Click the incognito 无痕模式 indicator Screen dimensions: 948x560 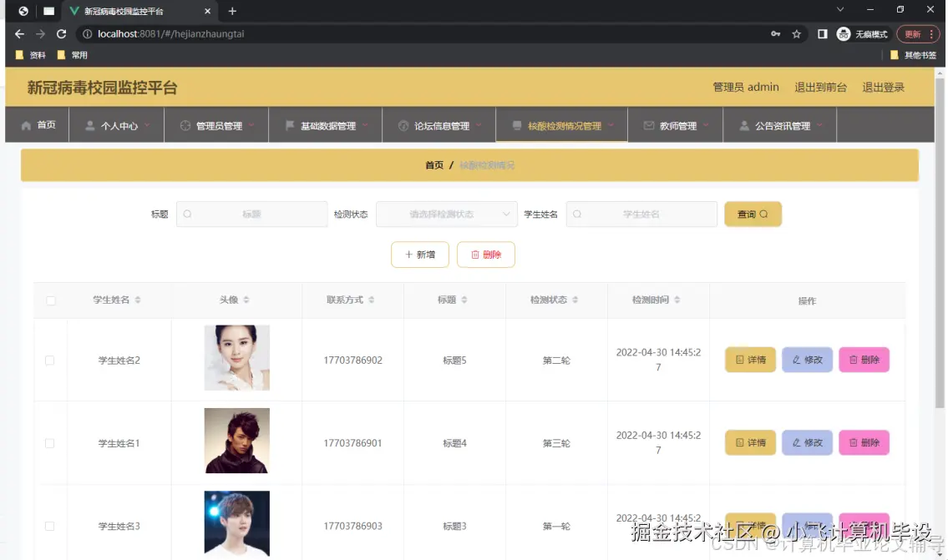click(x=862, y=34)
